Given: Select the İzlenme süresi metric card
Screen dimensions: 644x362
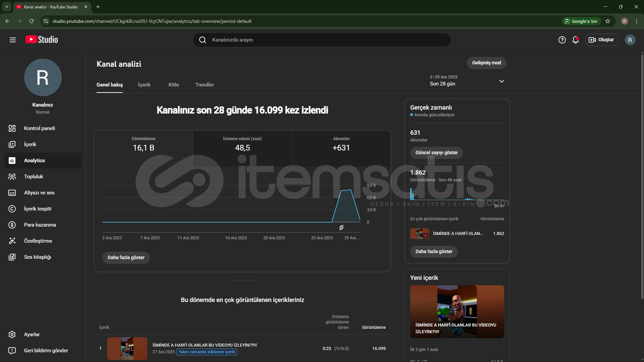Looking at the screenshot, I should (242, 144).
